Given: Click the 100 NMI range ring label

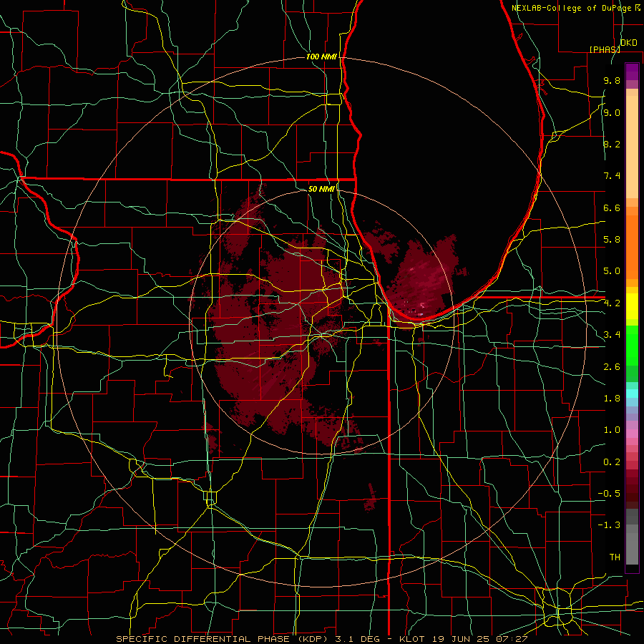Looking at the screenshot, I should tap(321, 57).
